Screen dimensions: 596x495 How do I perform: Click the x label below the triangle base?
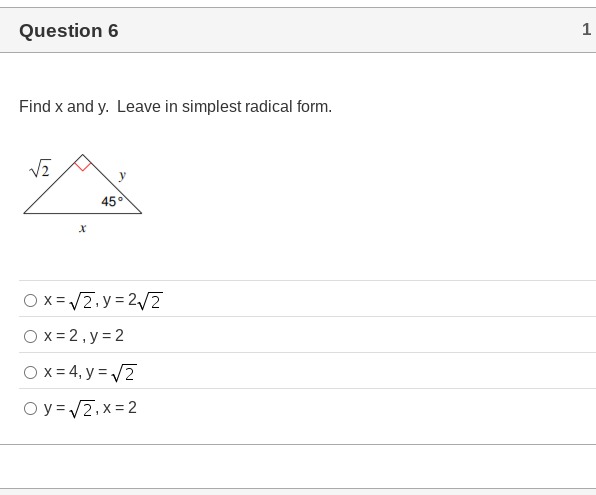(x=82, y=228)
